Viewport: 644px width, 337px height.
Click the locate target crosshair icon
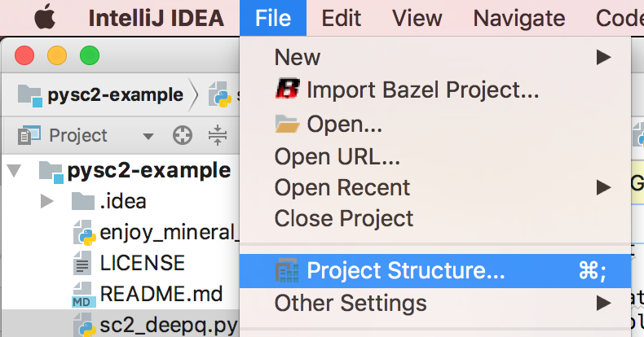pyautogui.click(x=183, y=135)
